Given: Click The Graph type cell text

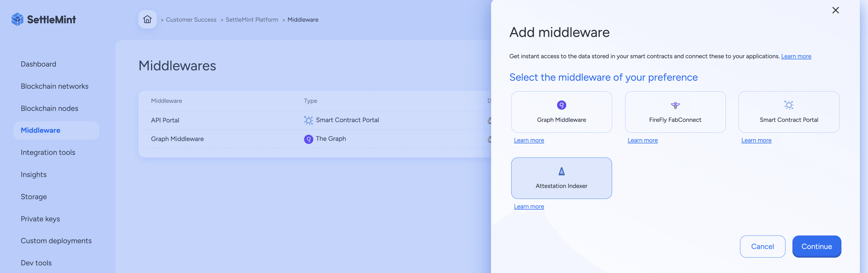Looking at the screenshot, I should pyautogui.click(x=330, y=139).
